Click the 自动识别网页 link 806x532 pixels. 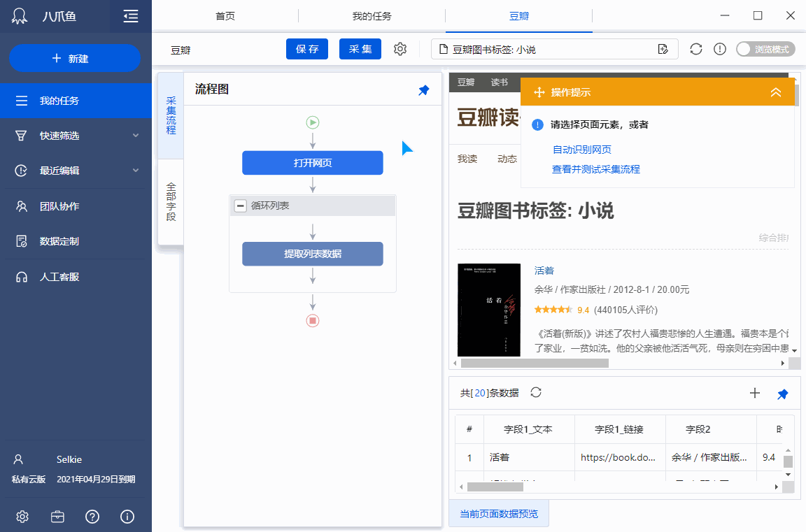click(x=582, y=150)
